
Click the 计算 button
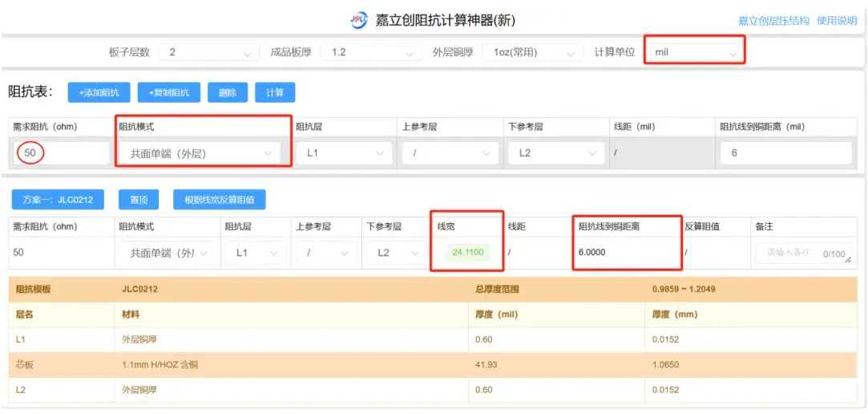[275, 92]
